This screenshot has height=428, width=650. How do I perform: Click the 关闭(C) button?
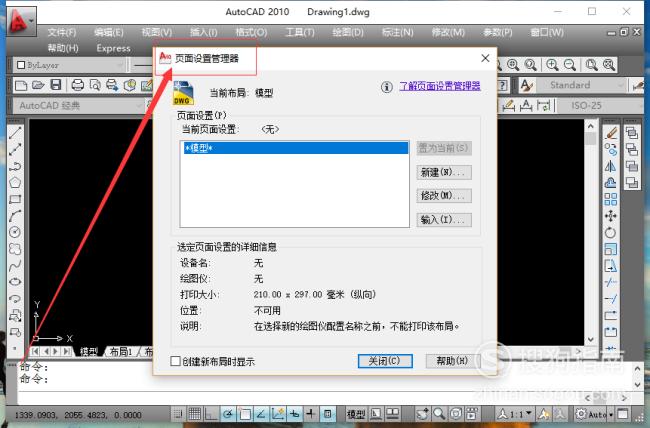tap(385, 361)
